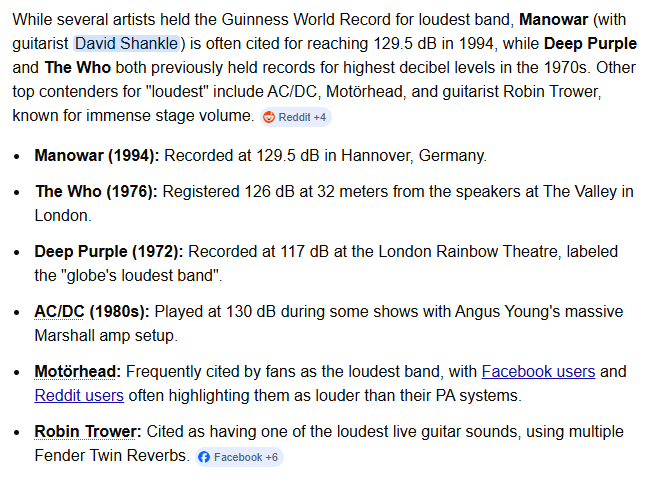Open the dotted-underlined "Motörhead:" term
Screen dimensions: 664x482
[x=77, y=371]
